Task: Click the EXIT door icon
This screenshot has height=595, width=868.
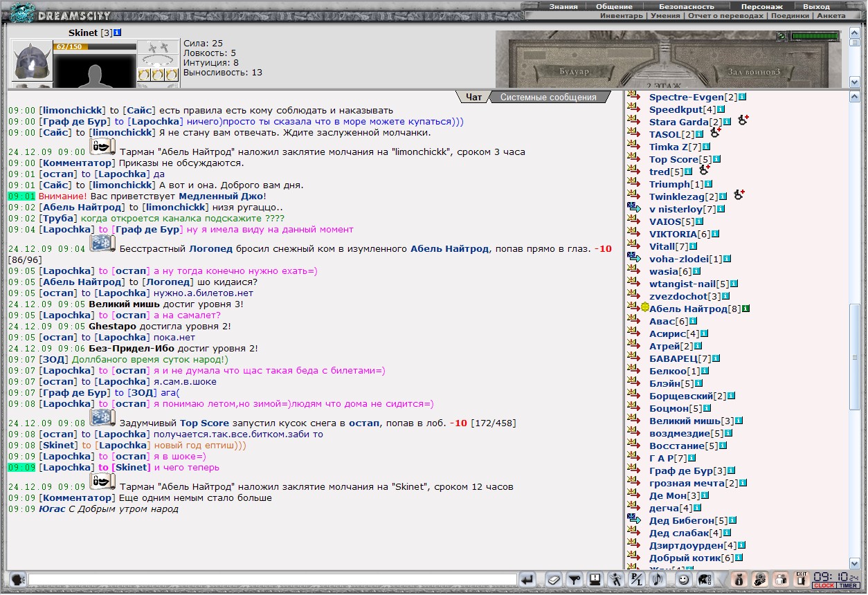Action: tap(802, 579)
